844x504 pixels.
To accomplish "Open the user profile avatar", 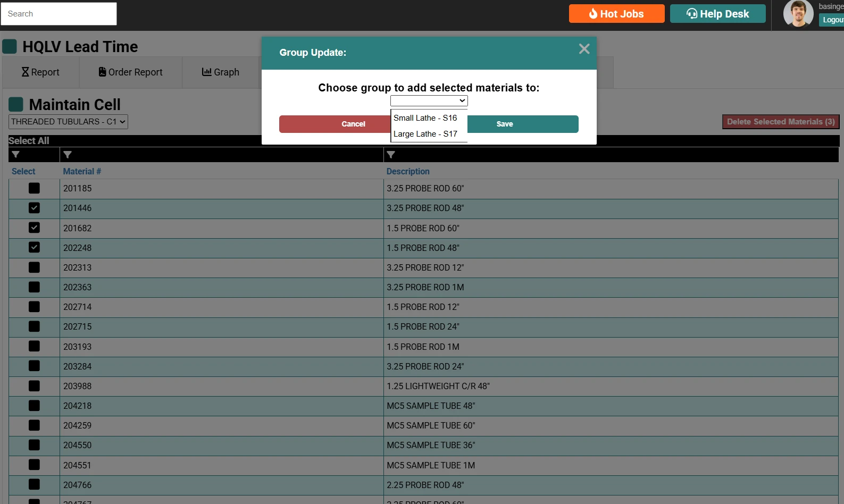I will pos(798,13).
